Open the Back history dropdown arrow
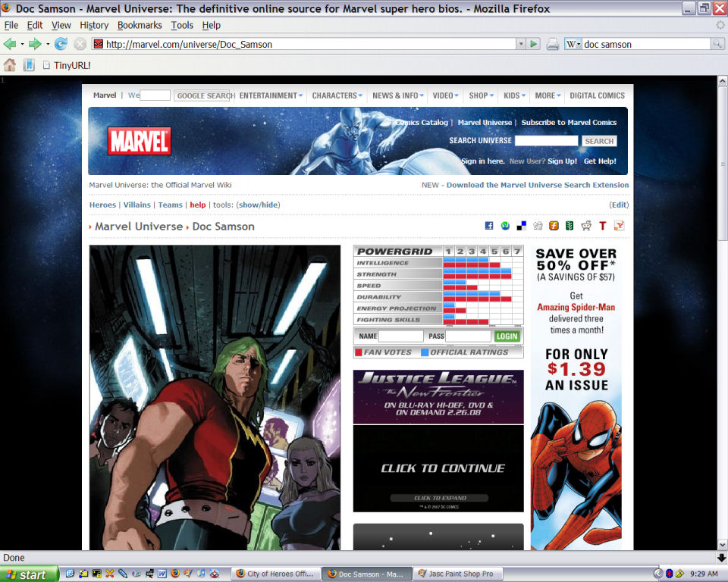This screenshot has height=582, width=728. point(22,45)
